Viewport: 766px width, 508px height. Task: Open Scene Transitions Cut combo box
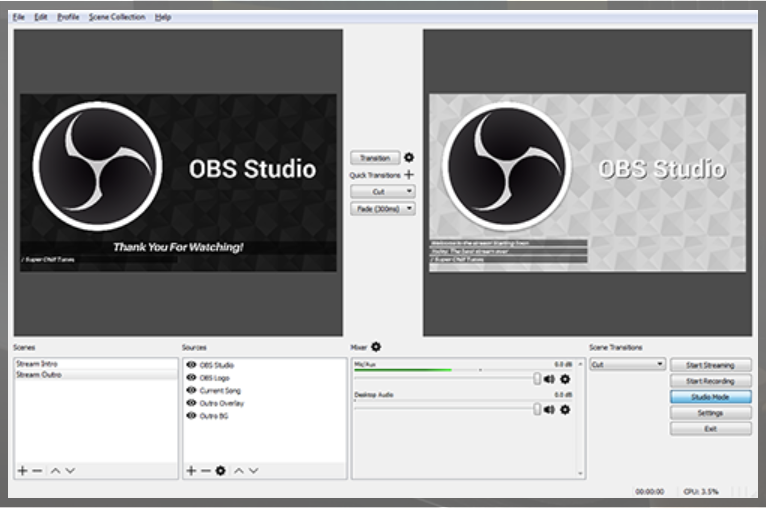click(x=627, y=364)
